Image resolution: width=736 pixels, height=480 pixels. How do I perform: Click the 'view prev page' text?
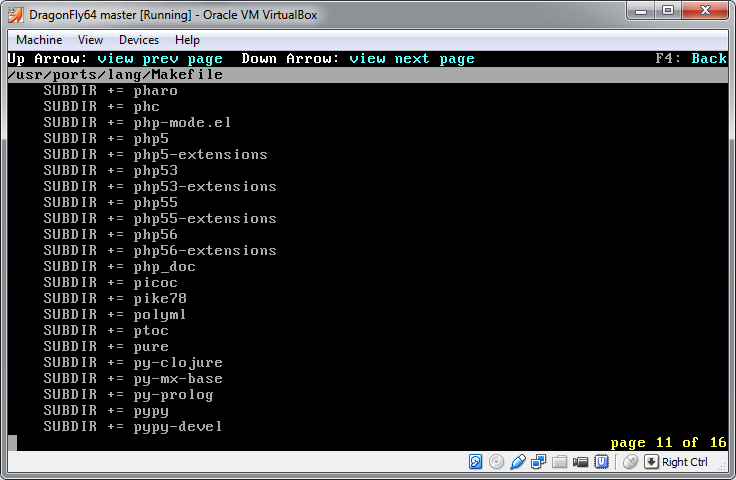[x=160, y=59]
